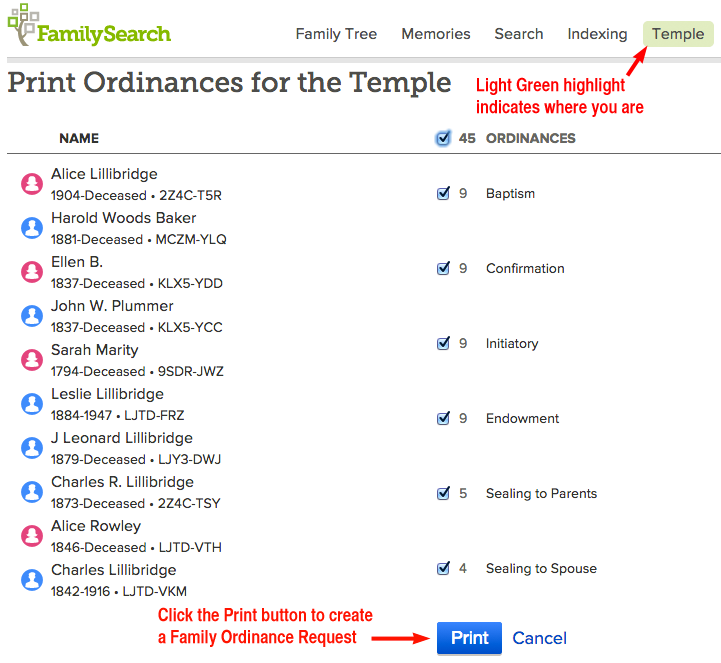The width and height of the screenshot is (721, 663).
Task: Click John W. Plummer's person icon
Action: (32, 316)
